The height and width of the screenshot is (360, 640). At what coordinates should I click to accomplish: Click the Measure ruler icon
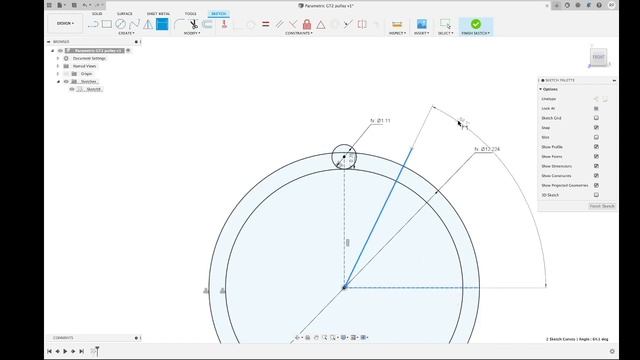click(x=397, y=24)
